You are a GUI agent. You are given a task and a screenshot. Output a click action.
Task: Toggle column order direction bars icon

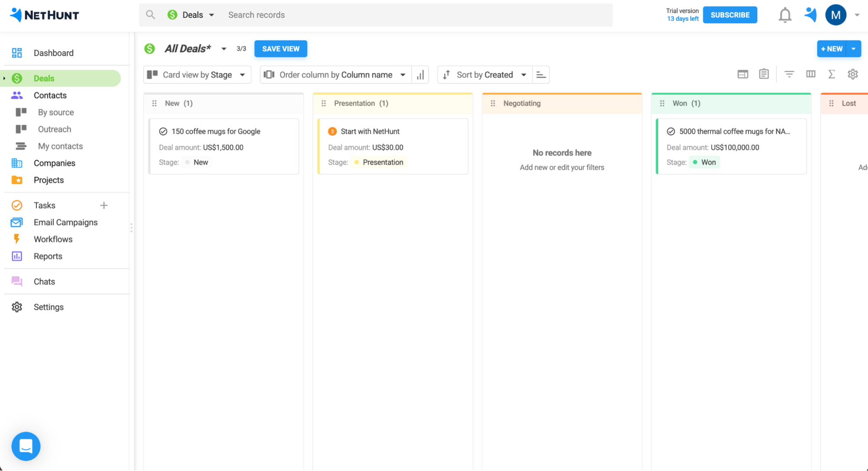[x=420, y=75]
